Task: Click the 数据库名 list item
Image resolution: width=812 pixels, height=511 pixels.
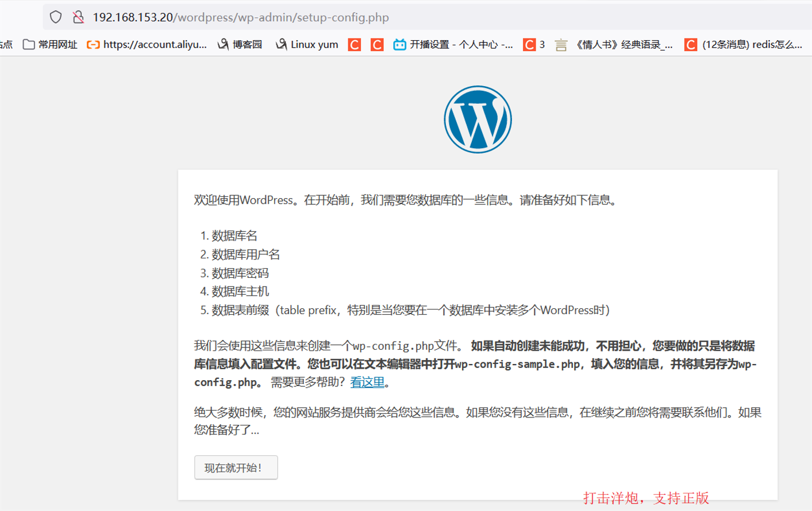Action: click(234, 236)
